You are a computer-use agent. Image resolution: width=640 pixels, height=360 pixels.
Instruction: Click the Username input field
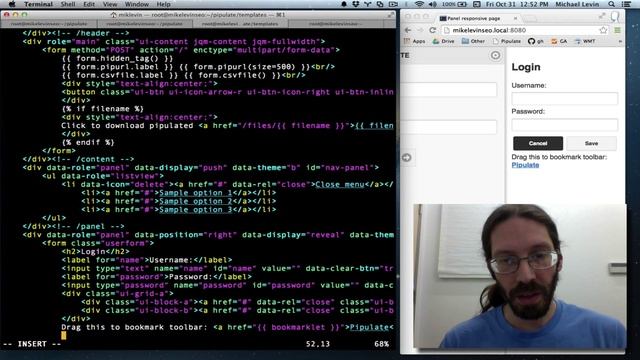click(x=564, y=98)
